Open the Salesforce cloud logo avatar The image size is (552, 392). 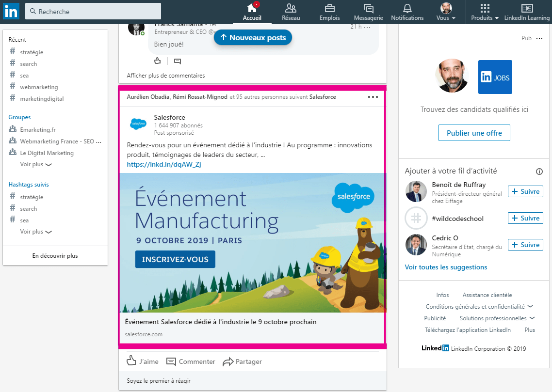tap(138, 124)
